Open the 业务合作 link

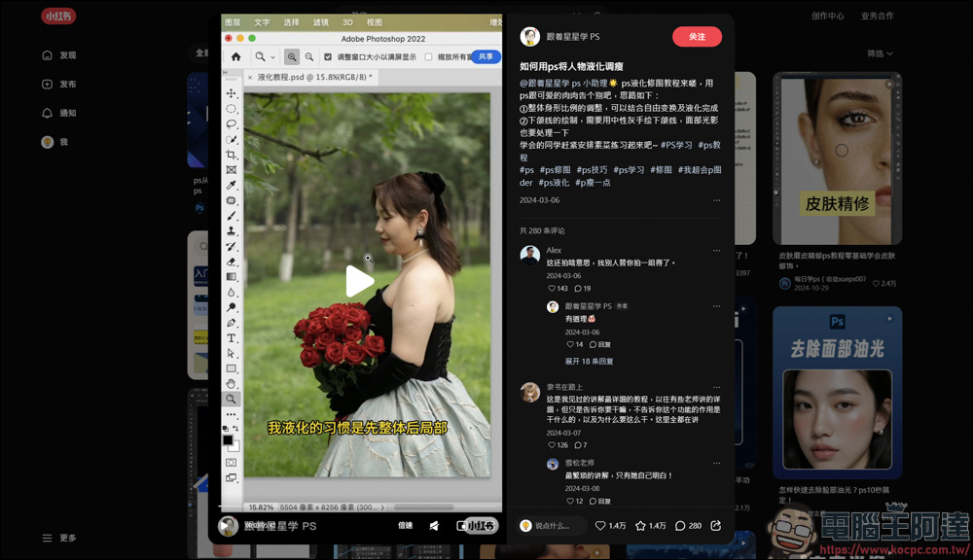tap(877, 17)
